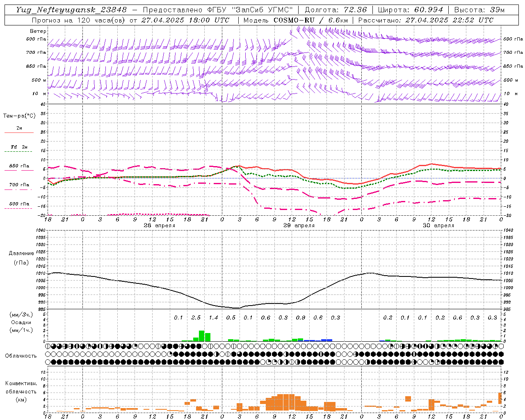The height and width of the screenshot is (420, 525).
Task: Click the tall orange convective bar at chart end
Action: 500,398
